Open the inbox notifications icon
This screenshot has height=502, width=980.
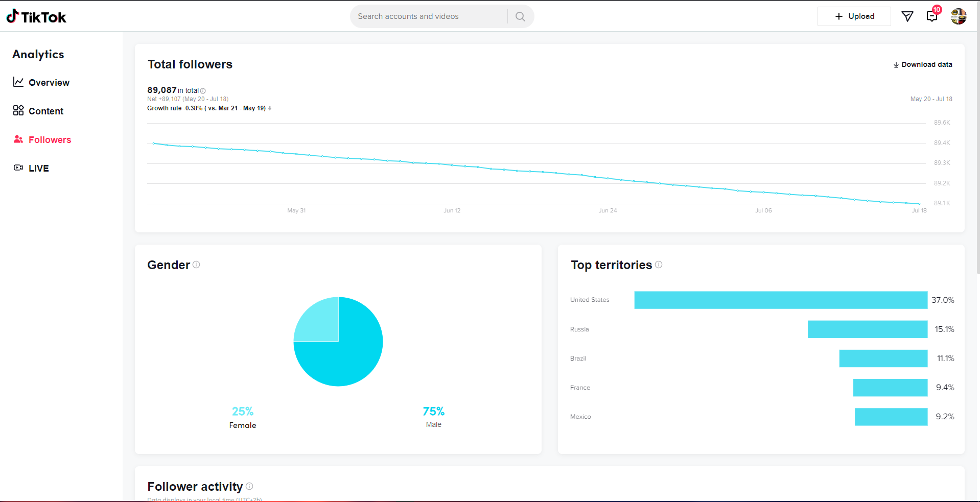[932, 16]
